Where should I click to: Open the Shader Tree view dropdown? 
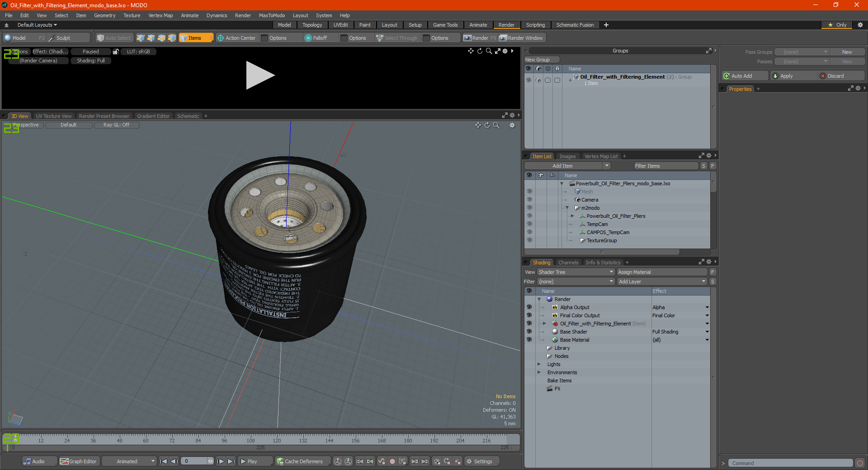576,272
